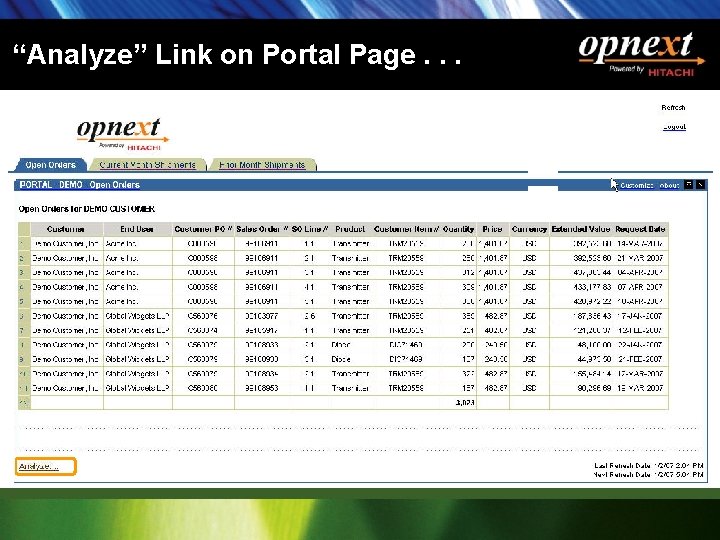Image resolution: width=720 pixels, height=540 pixels.
Task: Click the request date 17-JAN-2007
Action: click(x=640, y=316)
